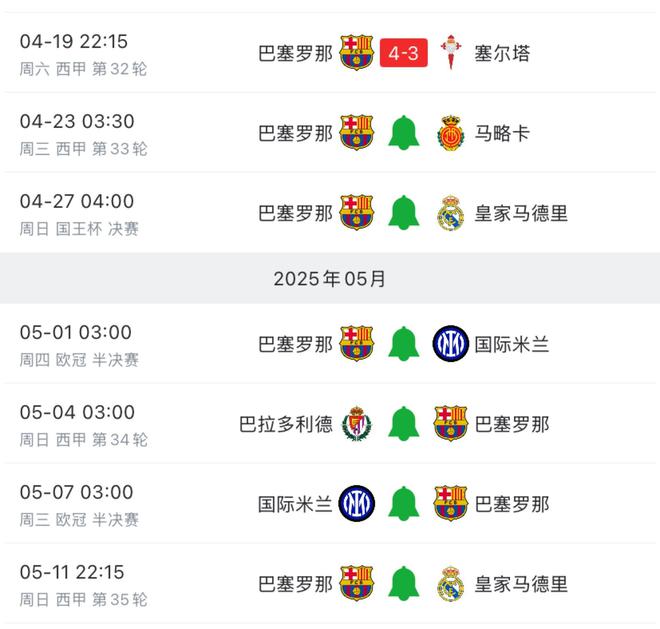Viewport: 660px width, 629px height.
Task: Toggle the reminder bell for the 马略卡 match
Action: 404,133
